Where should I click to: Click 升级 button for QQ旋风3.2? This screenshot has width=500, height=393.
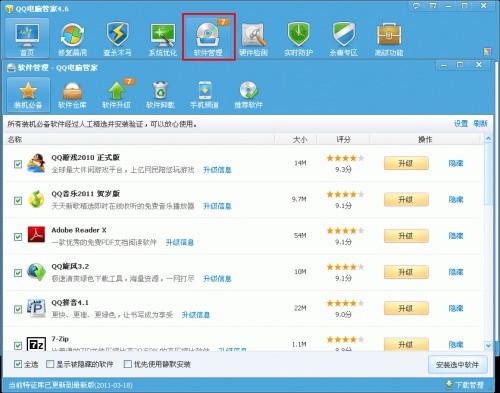[406, 272]
